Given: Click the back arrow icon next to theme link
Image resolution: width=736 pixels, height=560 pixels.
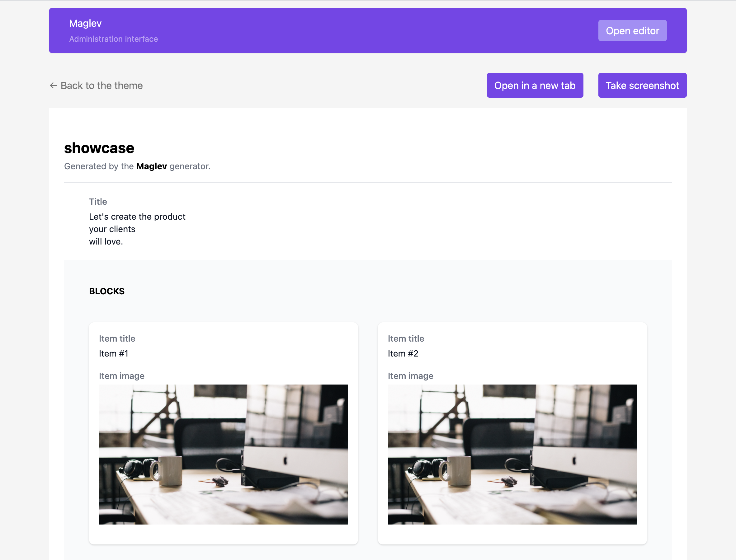Looking at the screenshot, I should click(54, 86).
